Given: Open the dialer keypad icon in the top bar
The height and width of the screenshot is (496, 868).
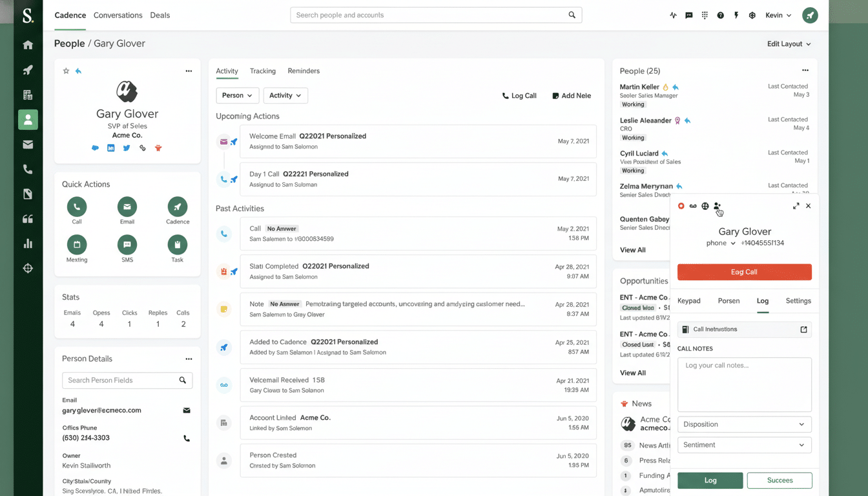Looking at the screenshot, I should coord(705,15).
